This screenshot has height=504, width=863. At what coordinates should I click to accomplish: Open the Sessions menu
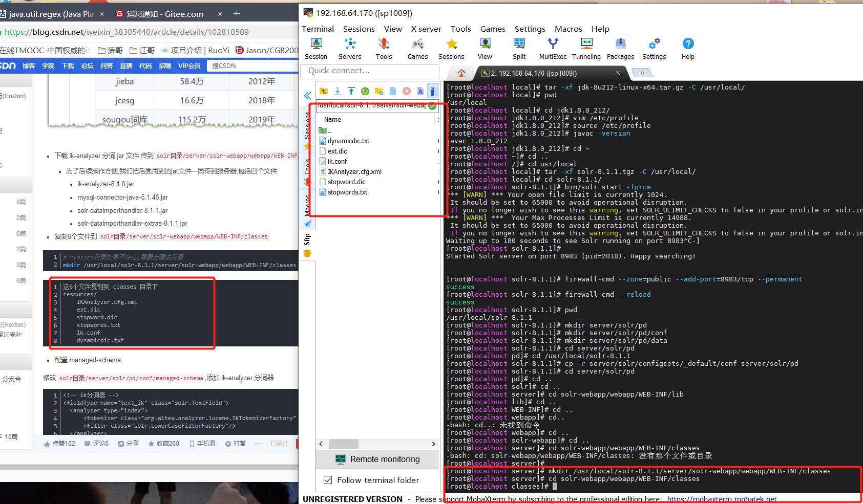point(359,29)
